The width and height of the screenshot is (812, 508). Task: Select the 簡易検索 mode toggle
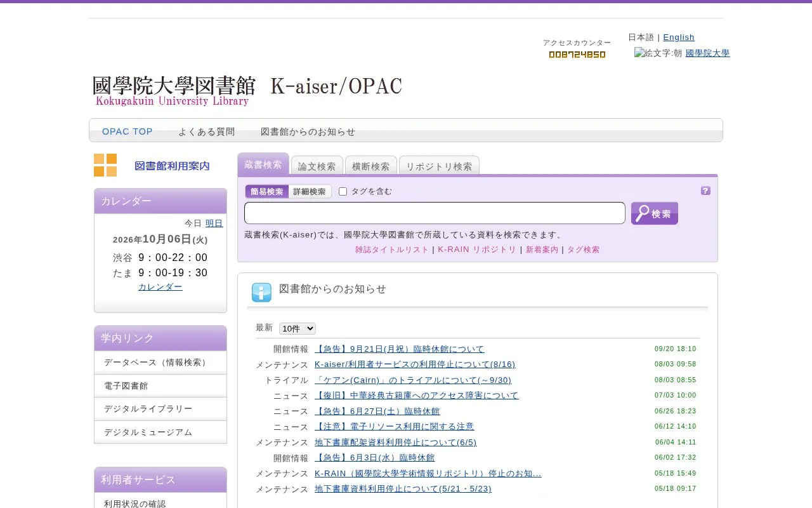267,191
